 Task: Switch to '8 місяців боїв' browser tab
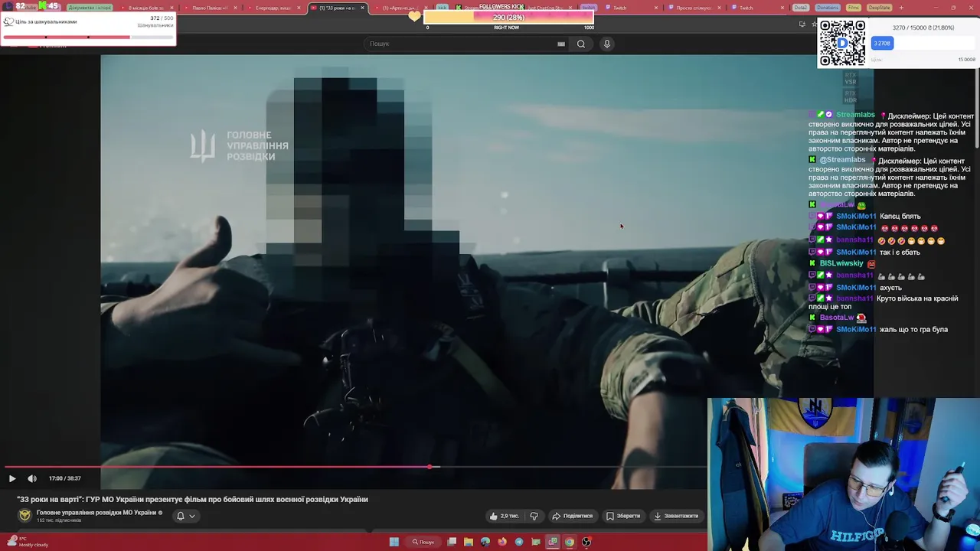[x=145, y=8]
